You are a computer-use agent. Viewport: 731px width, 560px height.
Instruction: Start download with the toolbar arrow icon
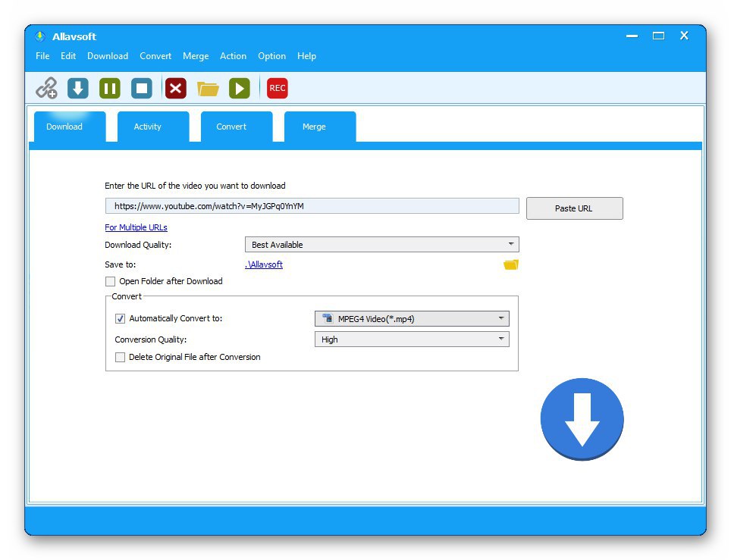tap(78, 88)
